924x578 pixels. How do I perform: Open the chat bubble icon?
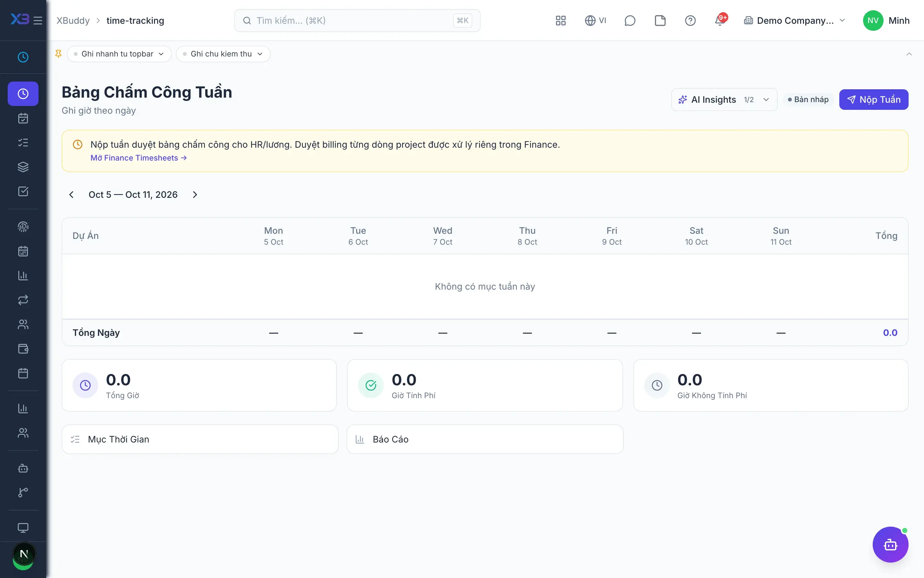tap(629, 21)
